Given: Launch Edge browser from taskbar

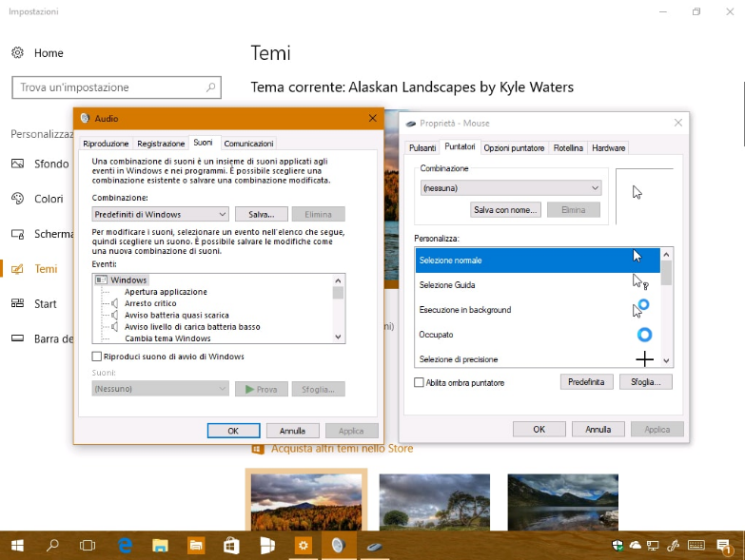Looking at the screenshot, I should click(125, 546).
